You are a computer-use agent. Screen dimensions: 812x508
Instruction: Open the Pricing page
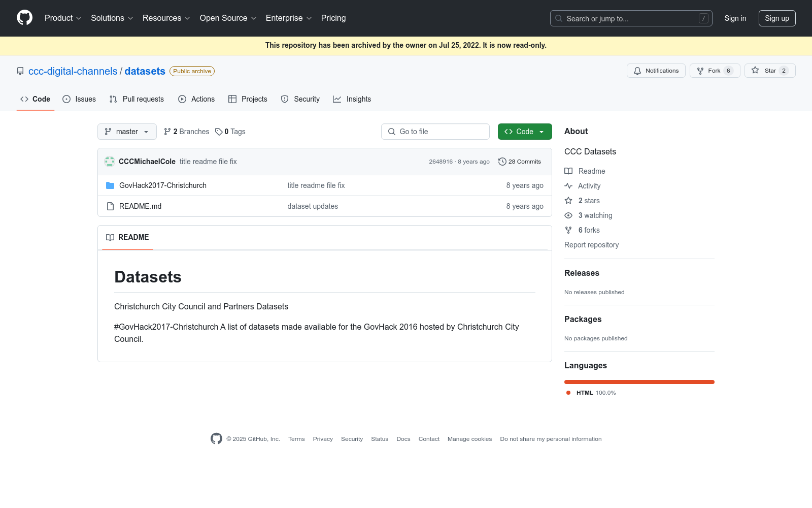point(333,18)
